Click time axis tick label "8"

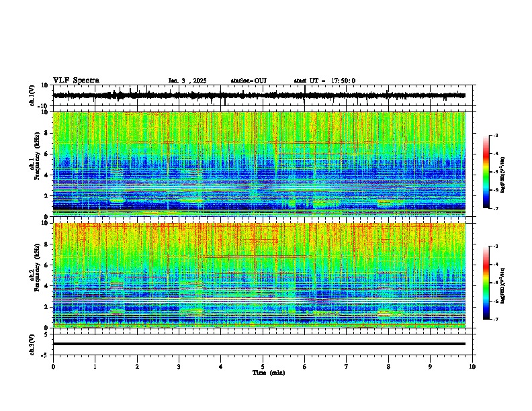pos(388,367)
